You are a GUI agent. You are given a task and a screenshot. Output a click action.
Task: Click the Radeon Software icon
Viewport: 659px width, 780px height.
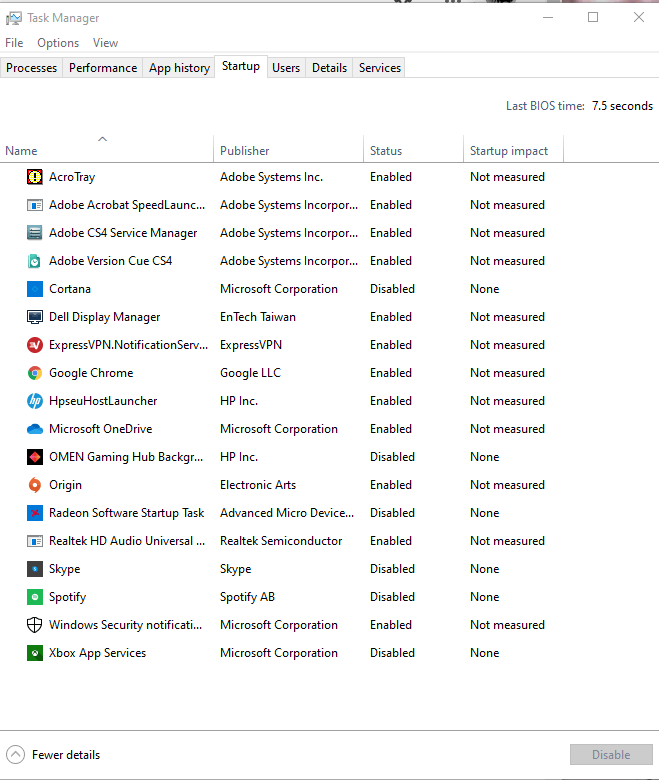pos(34,513)
